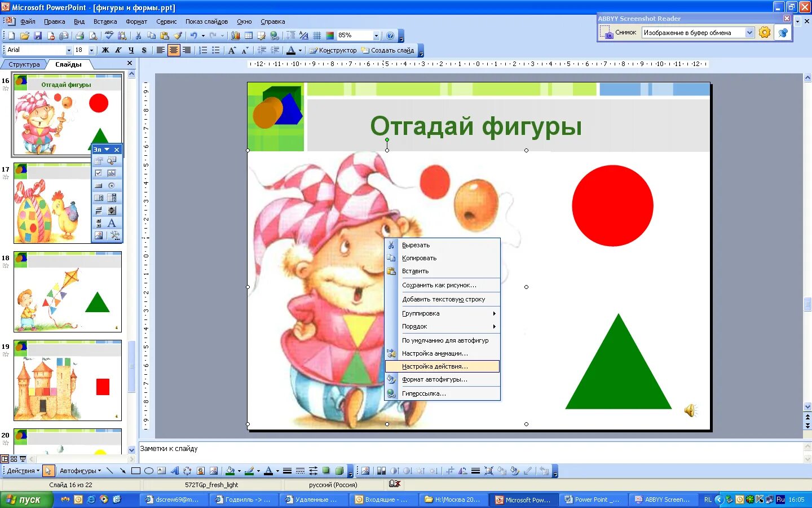Select the Oval drawing tool
The image size is (812, 508).
[x=149, y=471]
